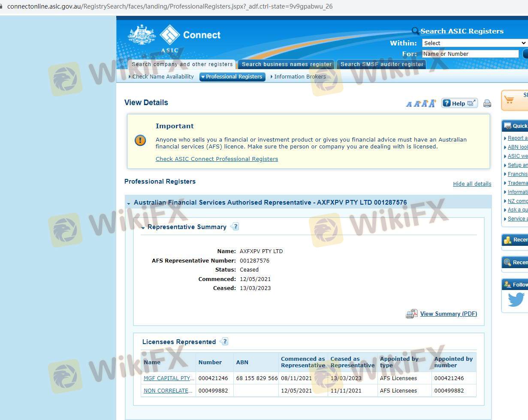Open help for Licensees Represented

(224, 341)
